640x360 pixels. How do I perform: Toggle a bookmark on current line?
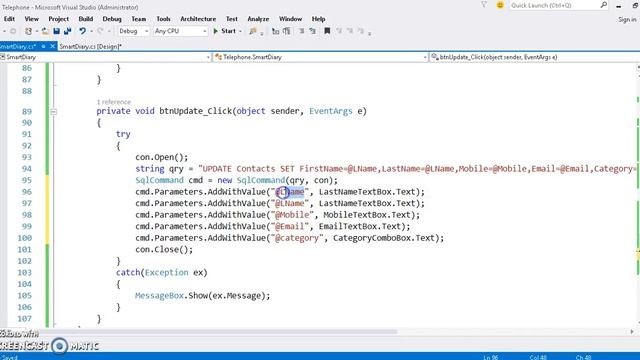point(327,31)
